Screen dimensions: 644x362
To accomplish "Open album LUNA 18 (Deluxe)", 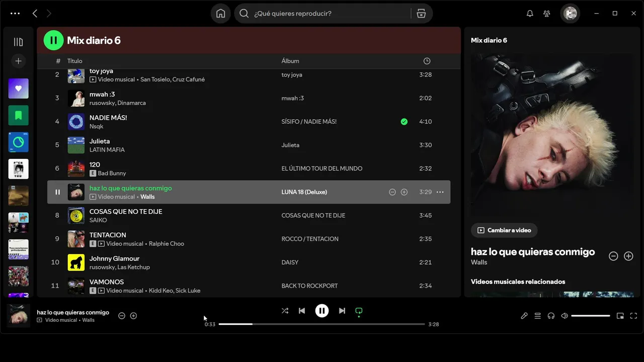I will pyautogui.click(x=304, y=192).
